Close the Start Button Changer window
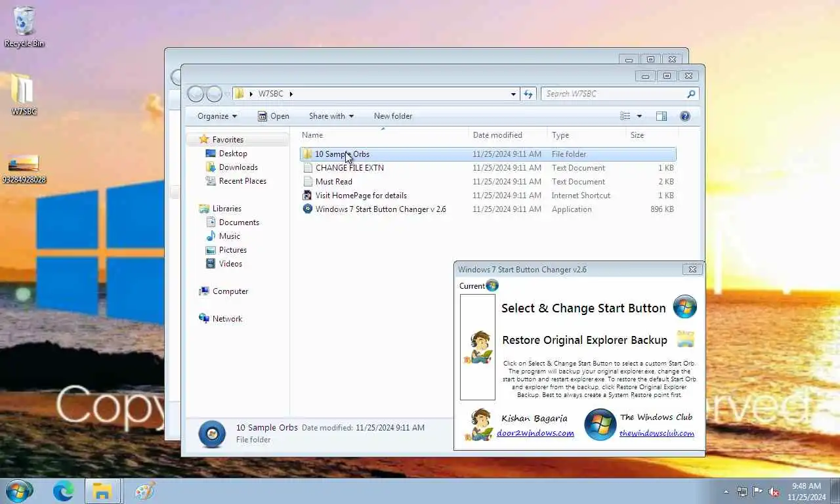This screenshot has height=504, width=840. click(692, 269)
